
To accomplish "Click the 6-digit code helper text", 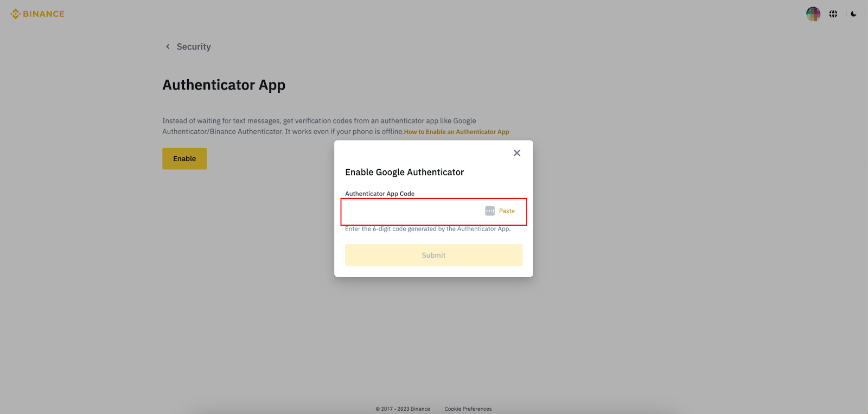I will tap(427, 229).
